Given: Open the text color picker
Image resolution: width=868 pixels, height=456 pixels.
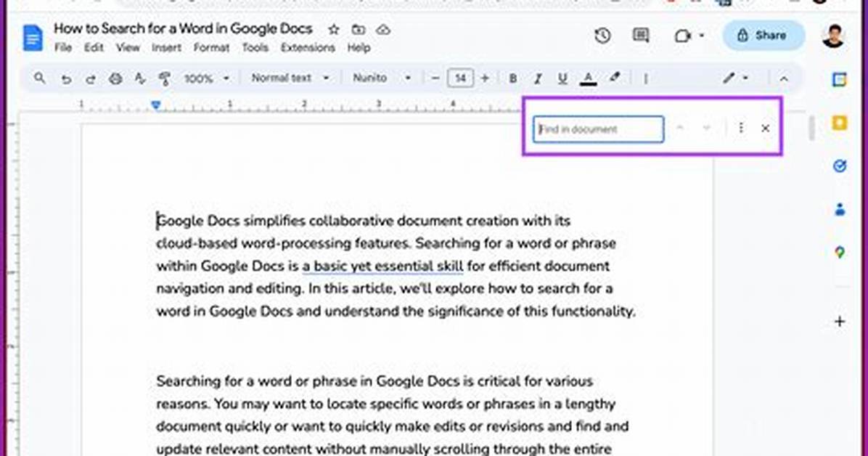Looking at the screenshot, I should click(588, 78).
